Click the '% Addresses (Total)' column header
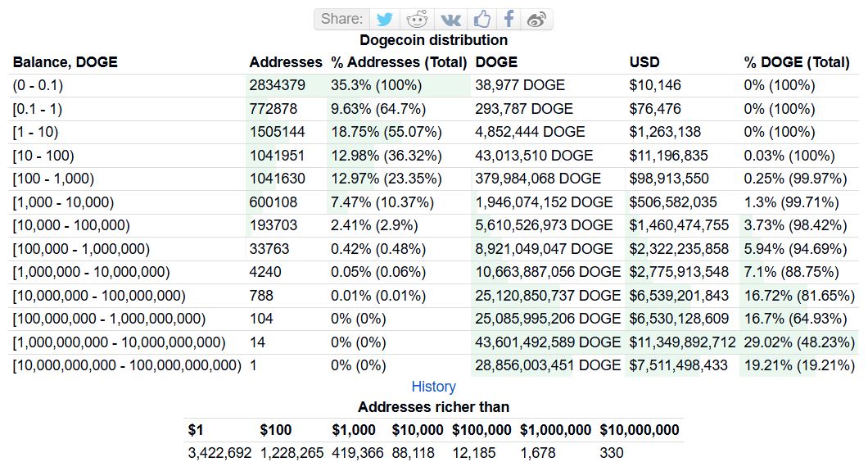 pyautogui.click(x=399, y=62)
